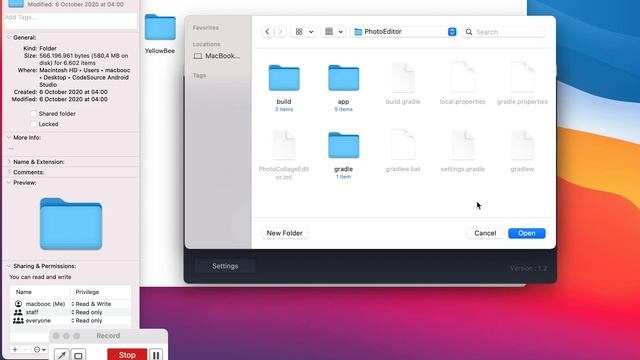Click the group-by grid icon
This screenshot has height=360, width=640.
(x=329, y=31)
